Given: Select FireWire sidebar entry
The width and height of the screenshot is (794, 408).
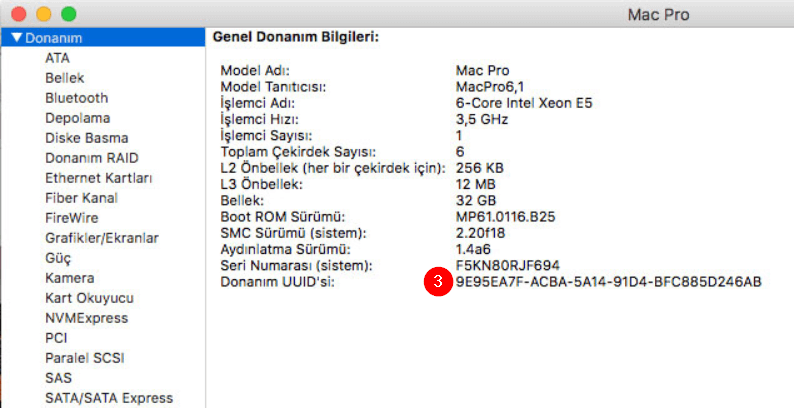Looking at the screenshot, I should 72,218.
